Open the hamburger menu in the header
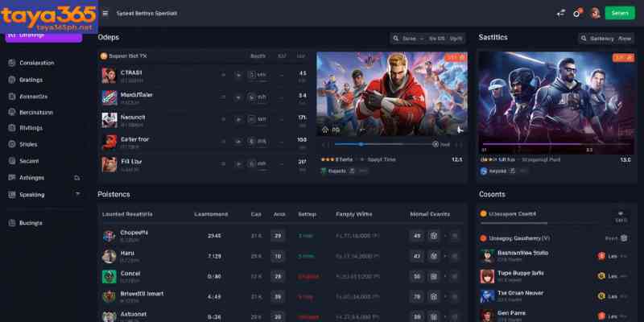The height and width of the screenshot is (322, 644). pos(105,13)
